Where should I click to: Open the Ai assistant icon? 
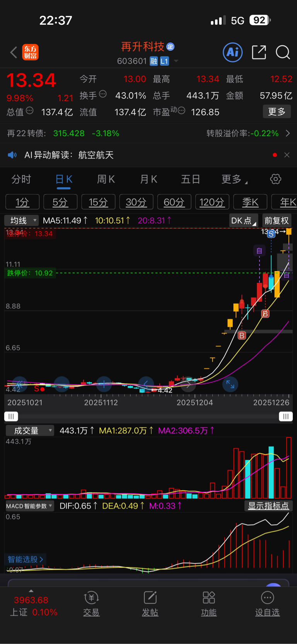232,52
